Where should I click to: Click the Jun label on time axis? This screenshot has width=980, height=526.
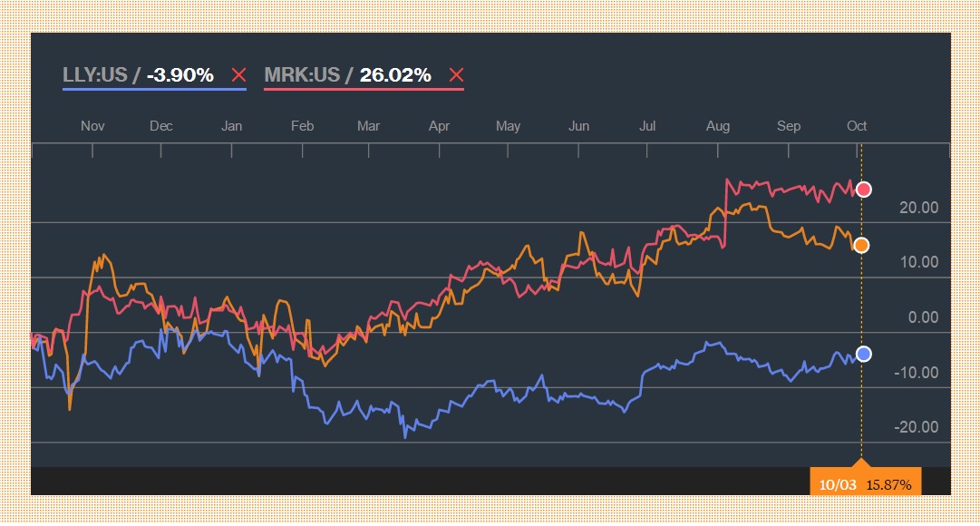tap(578, 126)
